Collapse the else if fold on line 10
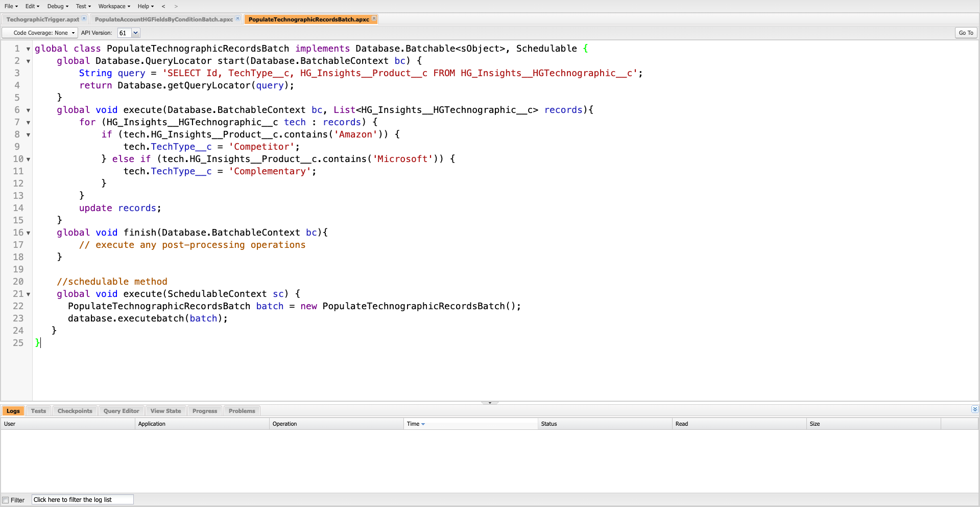Screen dimensions: 980x507 coord(28,159)
